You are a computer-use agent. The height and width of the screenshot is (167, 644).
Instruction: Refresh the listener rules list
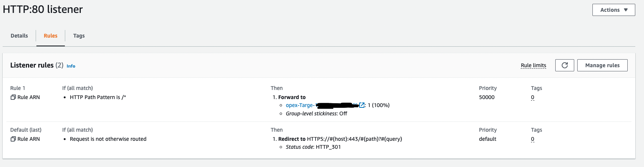tap(565, 65)
